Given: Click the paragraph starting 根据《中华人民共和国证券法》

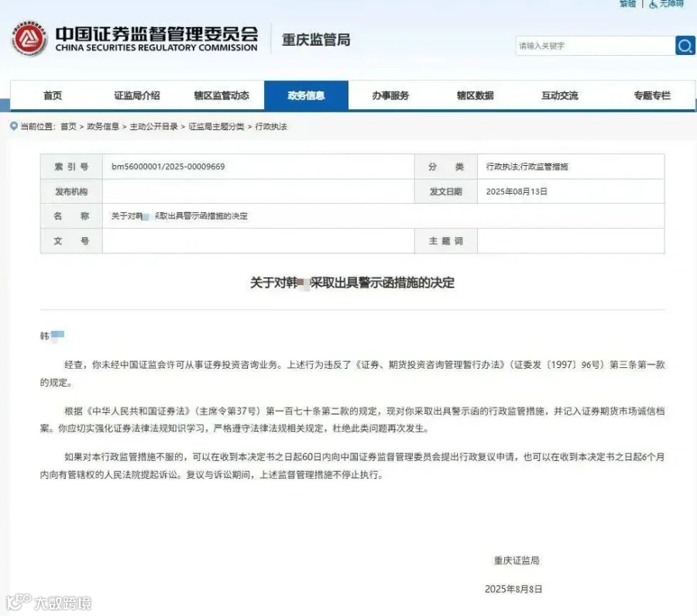Looking at the screenshot, I should (x=352, y=420).
